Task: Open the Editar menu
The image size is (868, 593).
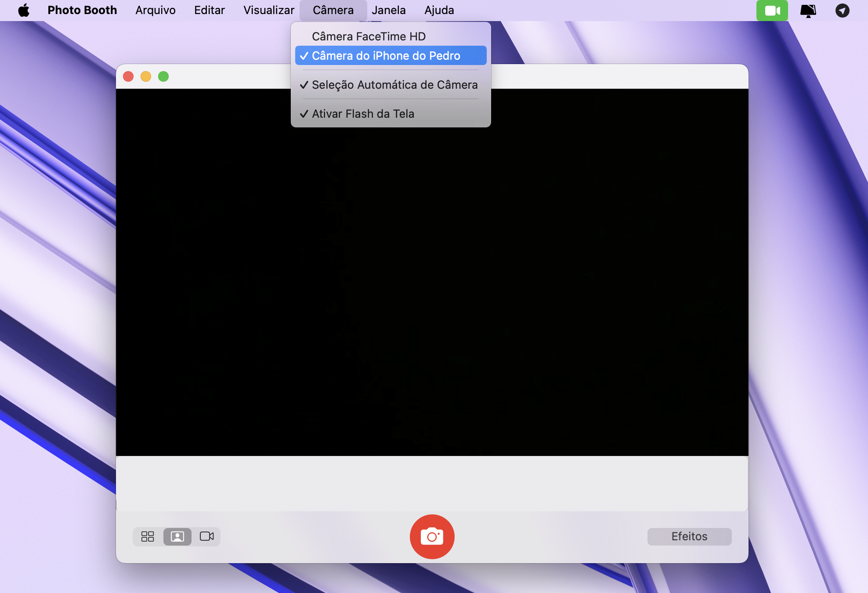Action: tap(210, 10)
